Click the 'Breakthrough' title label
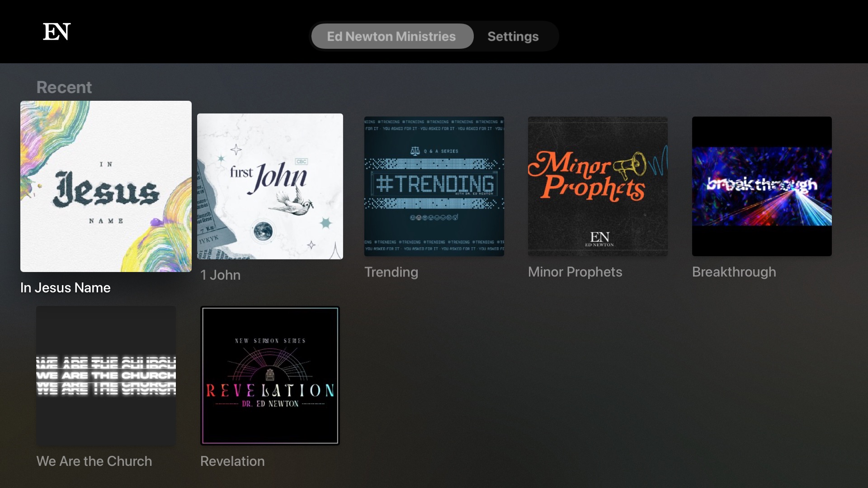The image size is (868, 488). tap(734, 272)
